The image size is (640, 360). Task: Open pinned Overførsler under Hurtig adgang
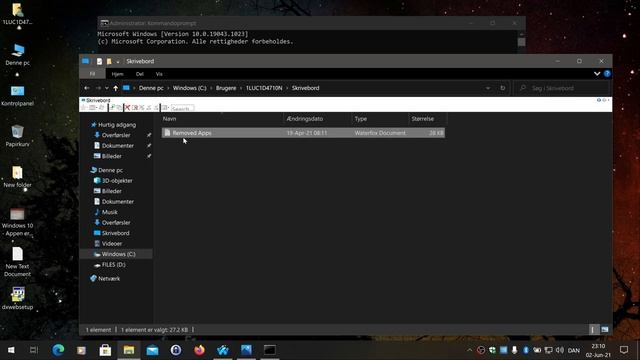(116, 135)
